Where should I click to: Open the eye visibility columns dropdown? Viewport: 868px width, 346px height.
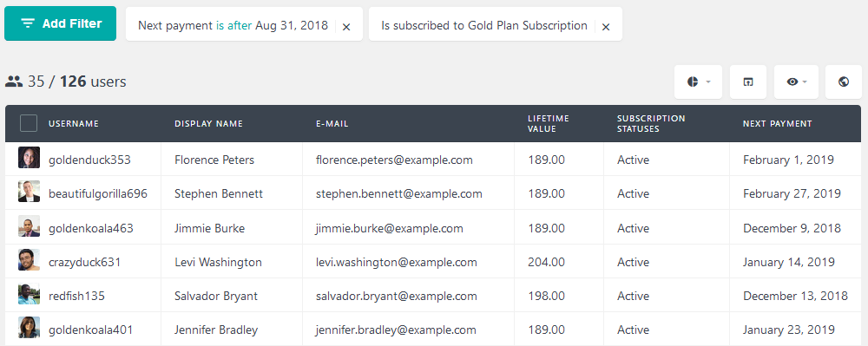click(x=796, y=82)
